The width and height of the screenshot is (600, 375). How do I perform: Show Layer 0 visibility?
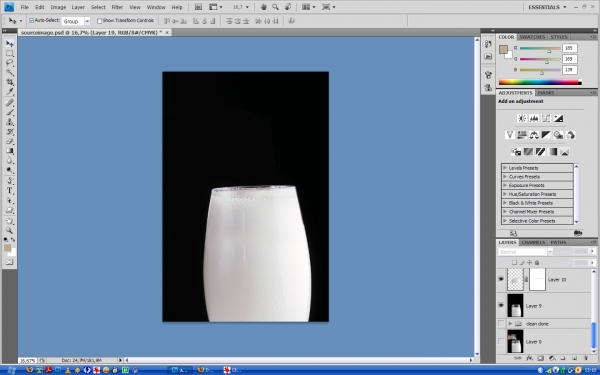[x=501, y=341]
